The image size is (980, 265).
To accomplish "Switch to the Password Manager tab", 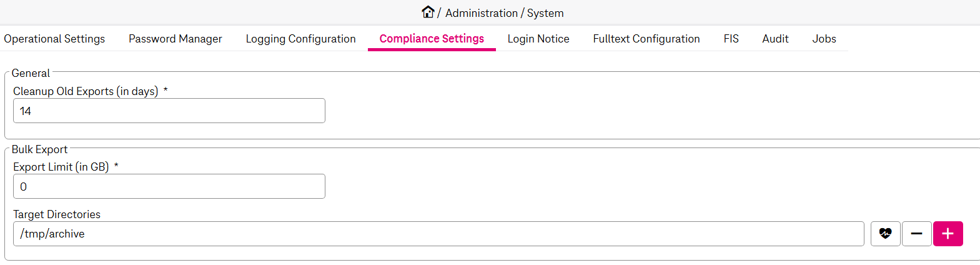I will point(175,39).
